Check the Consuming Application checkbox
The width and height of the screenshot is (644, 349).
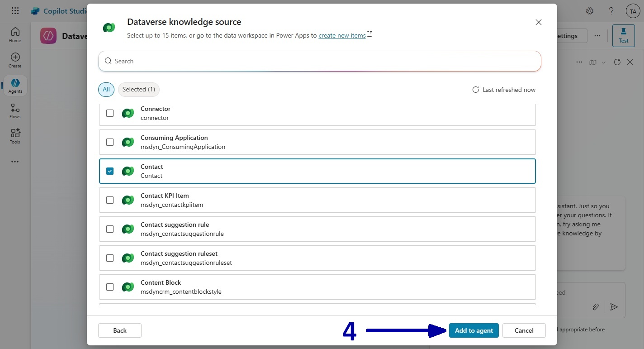point(110,142)
